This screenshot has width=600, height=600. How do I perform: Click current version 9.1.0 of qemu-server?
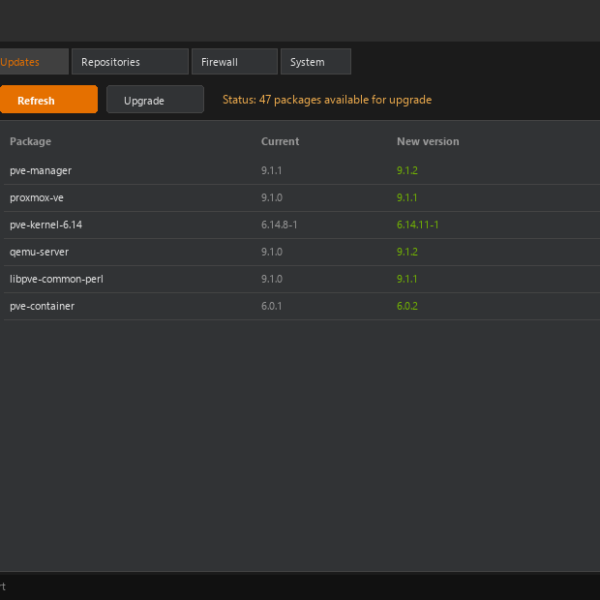click(272, 252)
